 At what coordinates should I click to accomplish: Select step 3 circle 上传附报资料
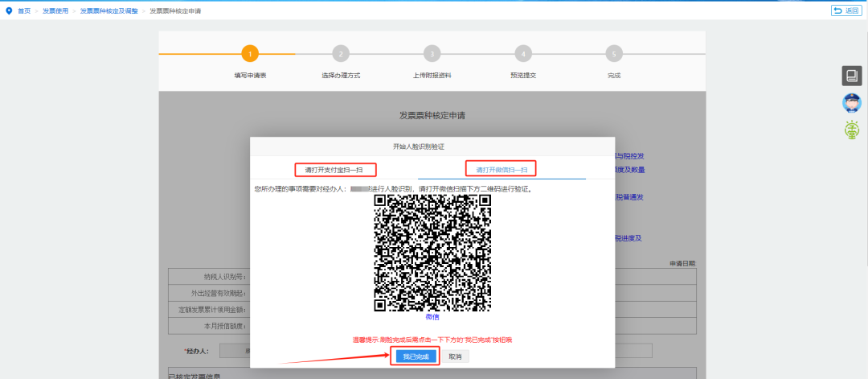pos(432,54)
